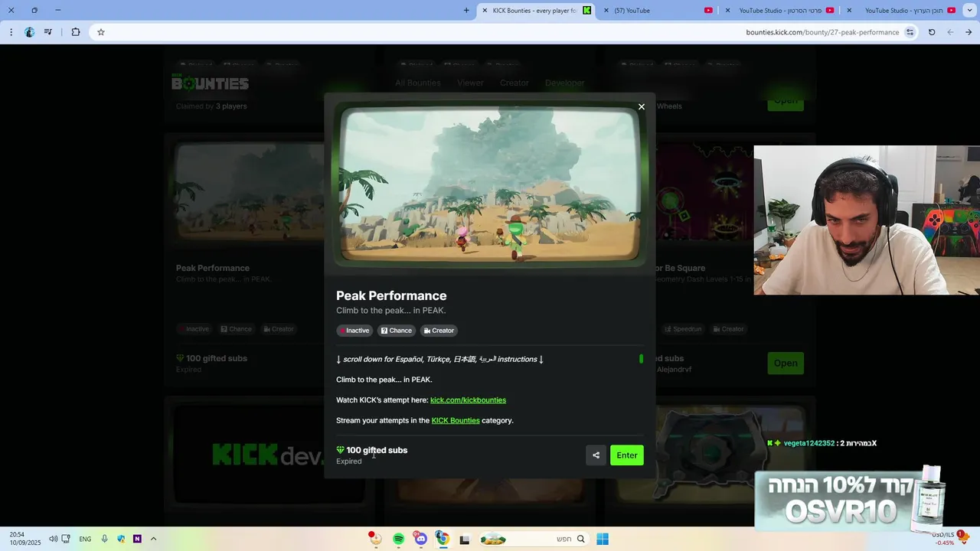Click the PEAK game preview image
Screen dimensions: 980x551
click(490, 184)
